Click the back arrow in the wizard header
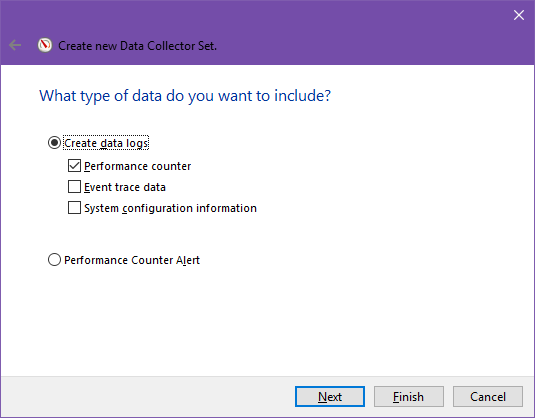Screen dimensions: 535x418 pos(15,45)
